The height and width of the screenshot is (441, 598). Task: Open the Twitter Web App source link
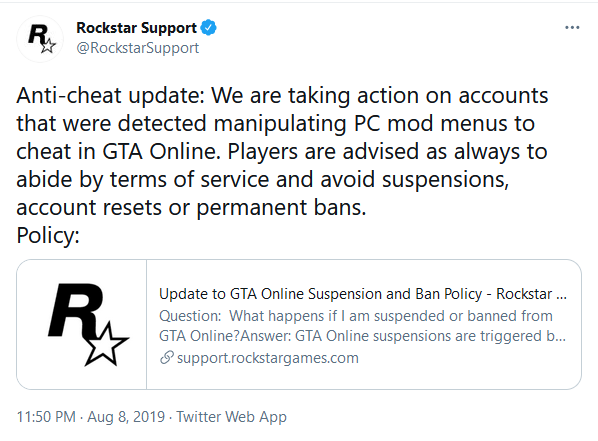click(x=231, y=417)
